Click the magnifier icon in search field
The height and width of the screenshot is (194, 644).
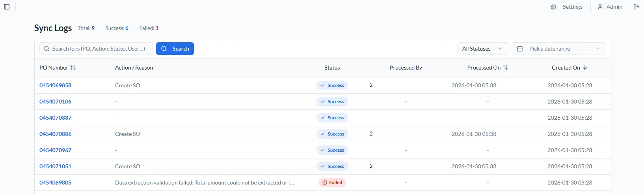(47, 49)
